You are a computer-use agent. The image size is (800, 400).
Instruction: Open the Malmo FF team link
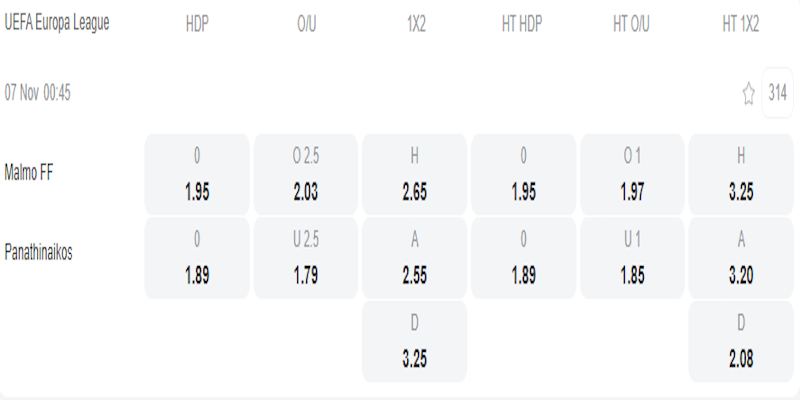coord(29,171)
